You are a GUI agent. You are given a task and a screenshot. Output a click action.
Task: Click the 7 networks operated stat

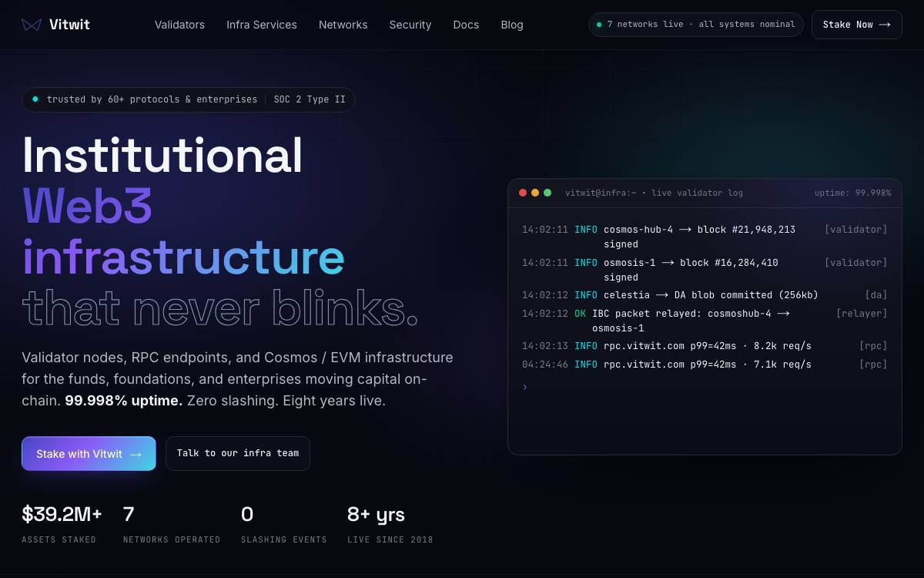[172, 523]
